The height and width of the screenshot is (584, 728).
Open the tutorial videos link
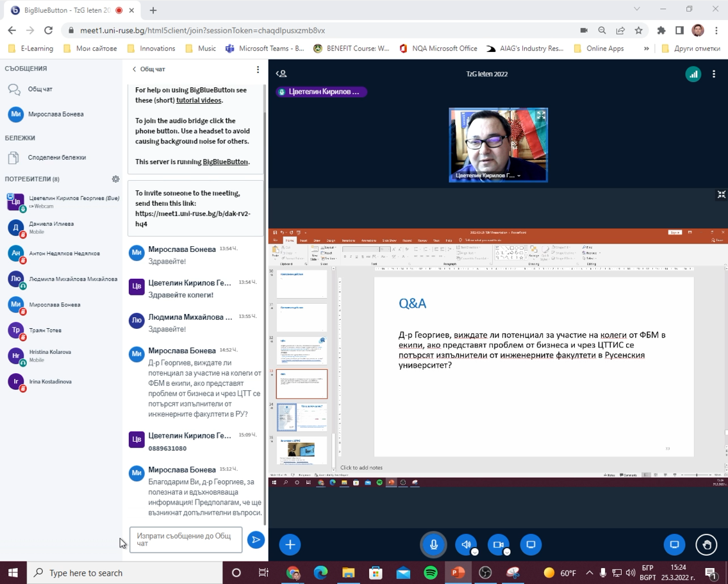[x=198, y=100]
